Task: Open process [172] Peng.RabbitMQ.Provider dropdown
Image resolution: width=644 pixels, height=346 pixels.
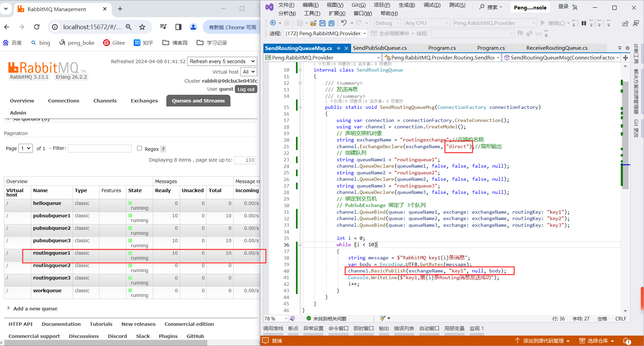Action: [326, 33]
